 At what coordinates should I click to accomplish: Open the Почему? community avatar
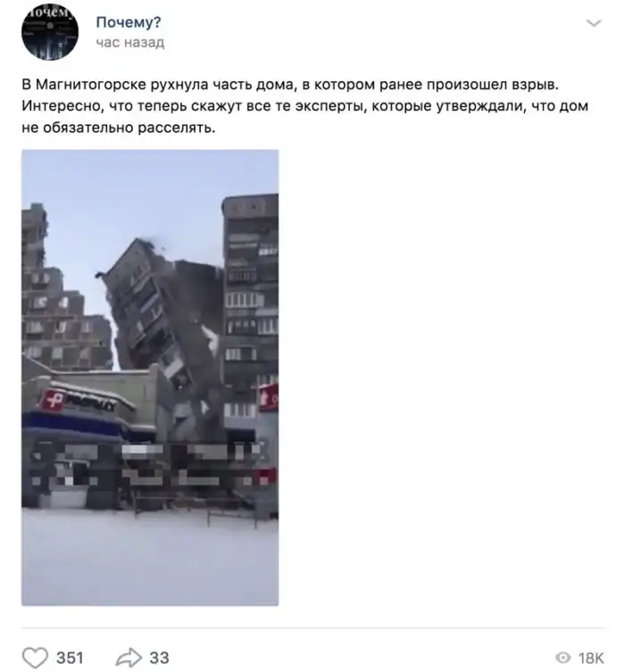[x=50, y=32]
